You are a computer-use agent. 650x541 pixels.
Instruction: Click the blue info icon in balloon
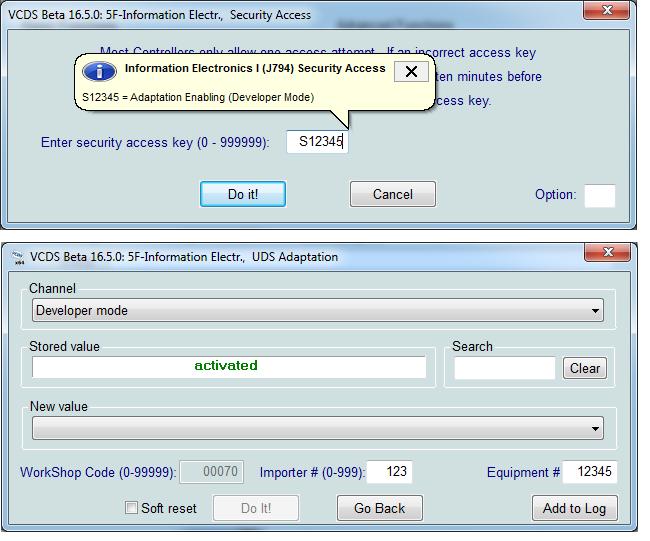pyautogui.click(x=99, y=72)
